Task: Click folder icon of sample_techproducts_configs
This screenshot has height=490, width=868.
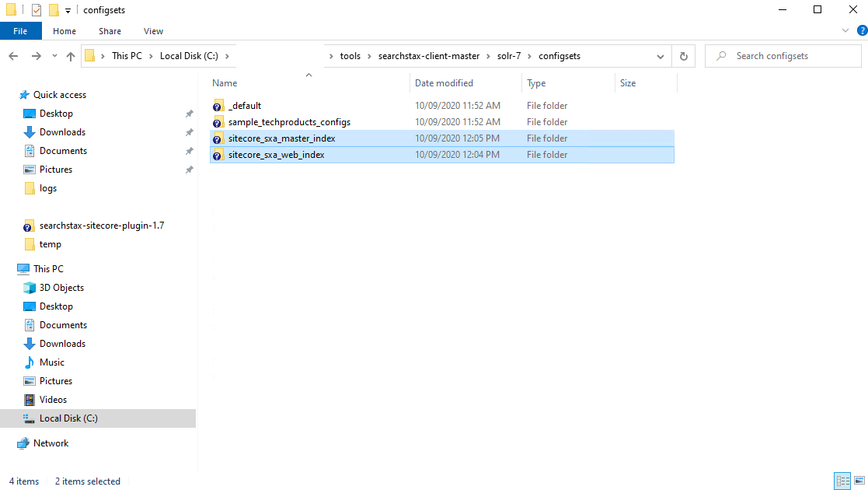Action: coord(218,122)
